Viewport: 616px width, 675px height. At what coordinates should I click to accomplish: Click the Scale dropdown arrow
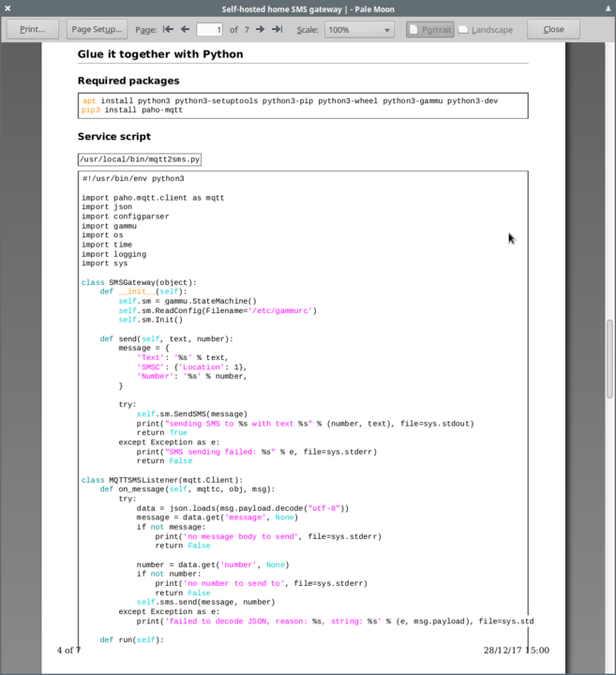387,29
